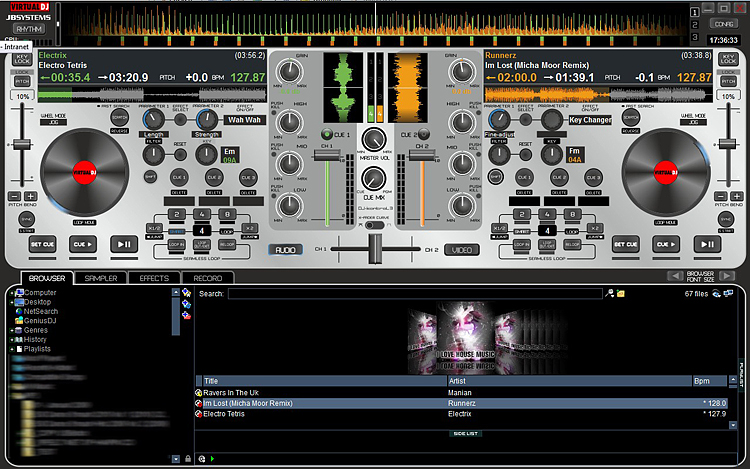Click the Search input field
The image size is (750, 469).
[415, 294]
